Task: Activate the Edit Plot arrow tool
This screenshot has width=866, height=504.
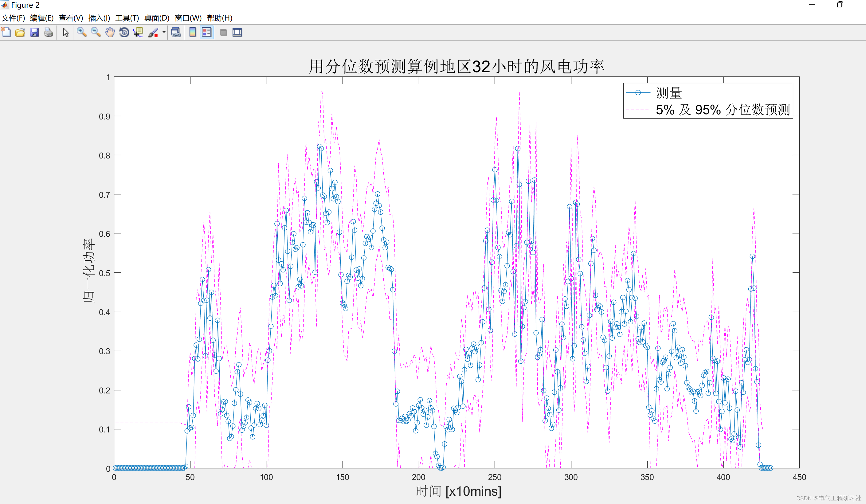Action: [x=66, y=33]
